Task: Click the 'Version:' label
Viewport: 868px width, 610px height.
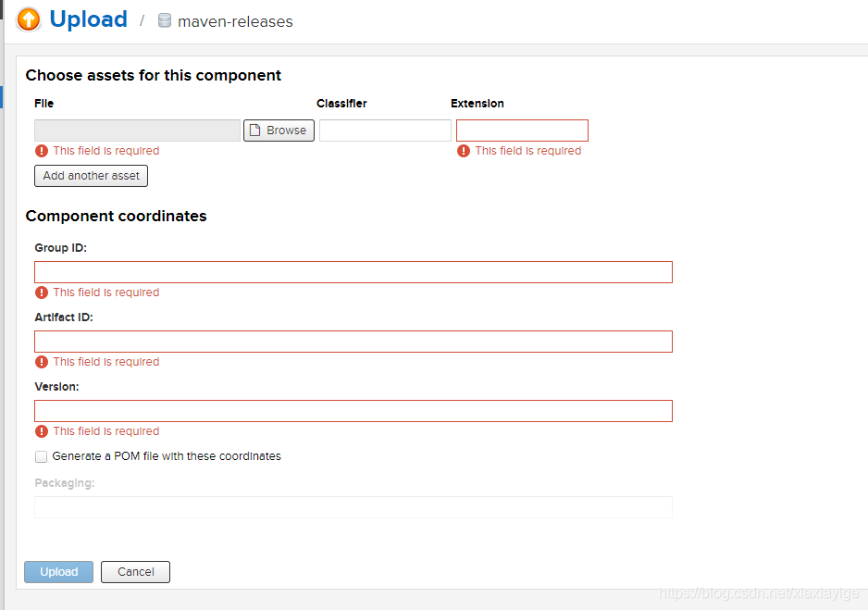Action: [x=57, y=387]
